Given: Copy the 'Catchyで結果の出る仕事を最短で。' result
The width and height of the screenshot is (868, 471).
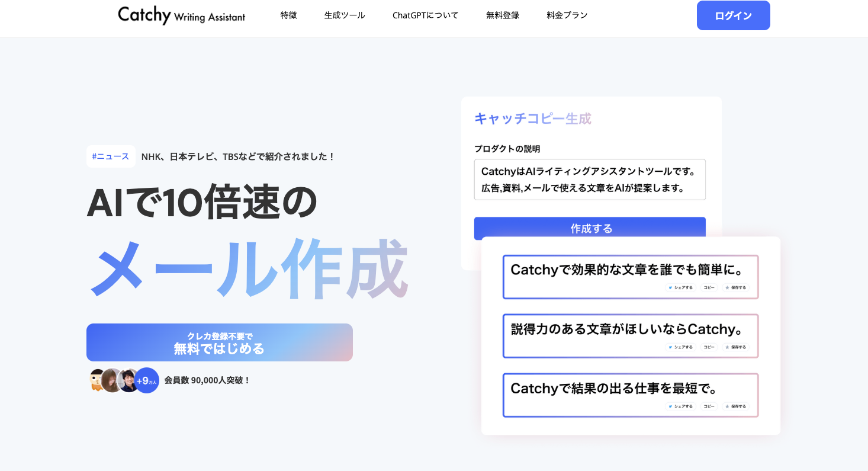Looking at the screenshot, I should 709,406.
